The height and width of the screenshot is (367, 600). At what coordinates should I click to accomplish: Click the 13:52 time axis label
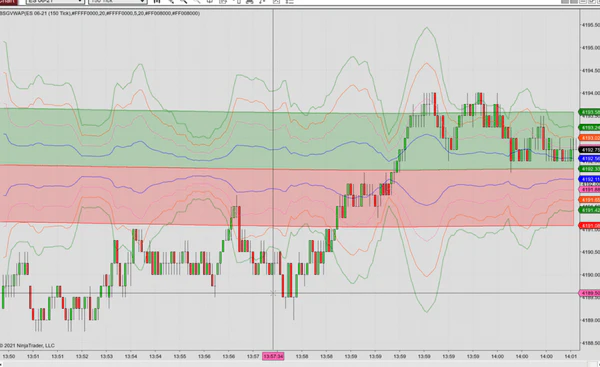point(82,356)
